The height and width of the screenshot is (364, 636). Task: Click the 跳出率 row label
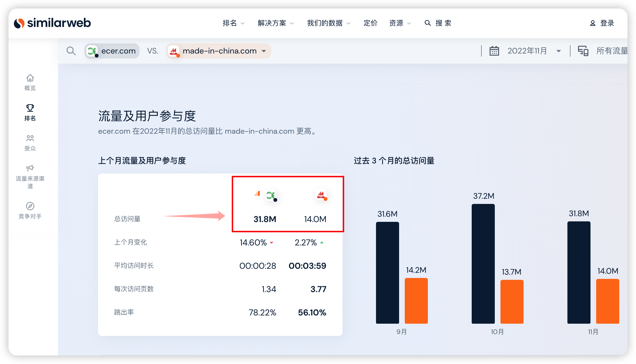tap(124, 312)
